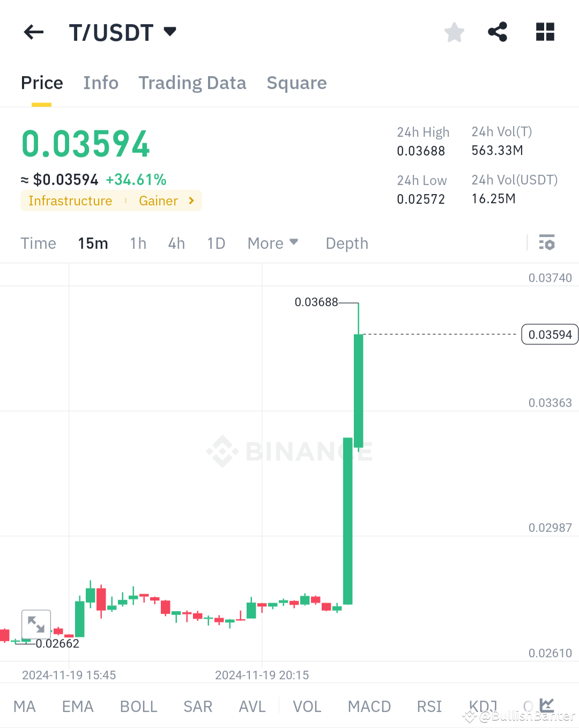Image resolution: width=579 pixels, height=728 pixels.
Task: Select the 0.03594 price label on chart
Action: [550, 334]
